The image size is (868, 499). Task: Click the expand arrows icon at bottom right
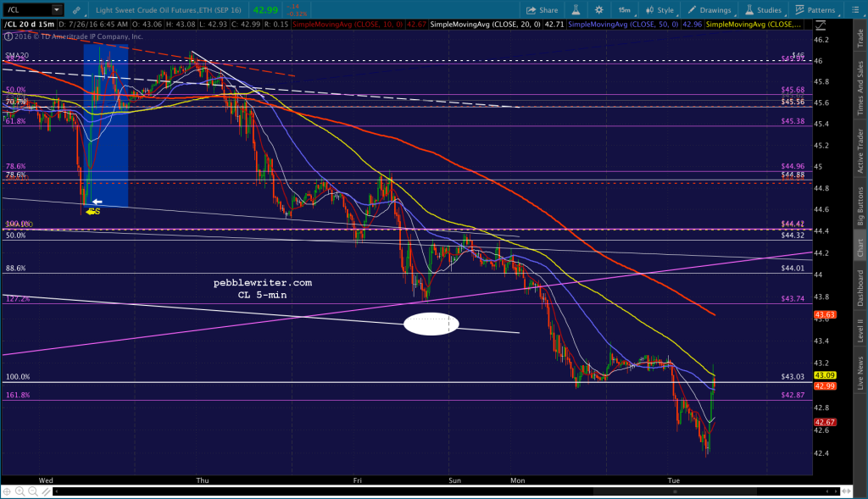coord(847,491)
